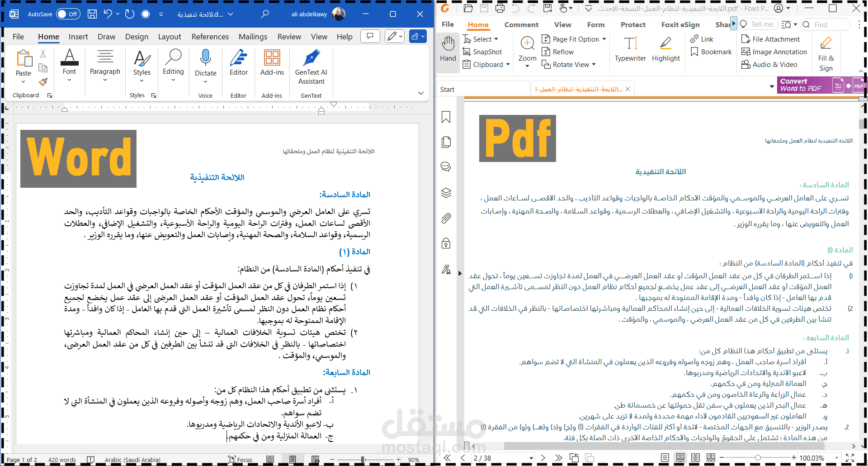This screenshot has width=868, height=466.
Task: Open the Zoom tool in Foxit
Action: (x=527, y=52)
